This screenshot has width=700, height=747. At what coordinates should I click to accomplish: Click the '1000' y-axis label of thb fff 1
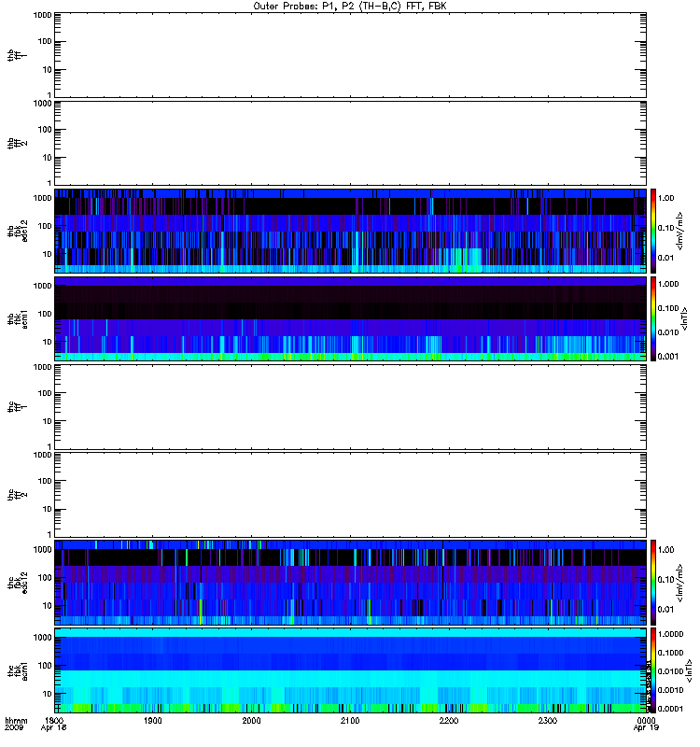pyautogui.click(x=42, y=15)
